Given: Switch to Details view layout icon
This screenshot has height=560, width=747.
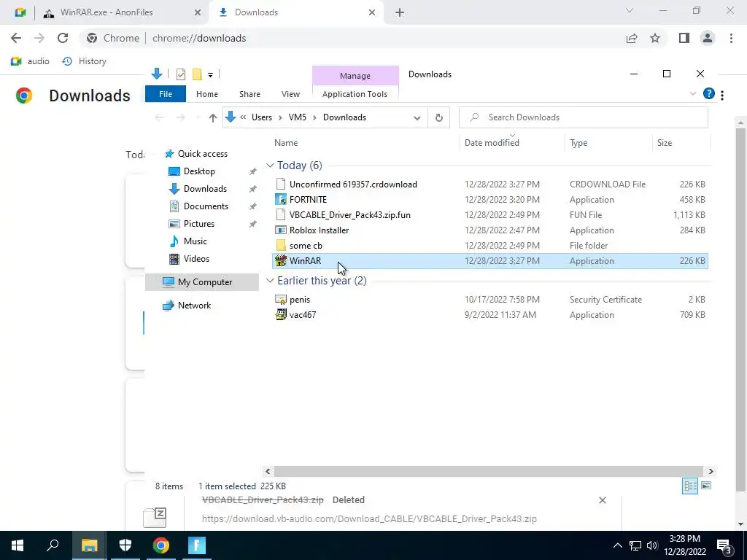Looking at the screenshot, I should (x=690, y=486).
